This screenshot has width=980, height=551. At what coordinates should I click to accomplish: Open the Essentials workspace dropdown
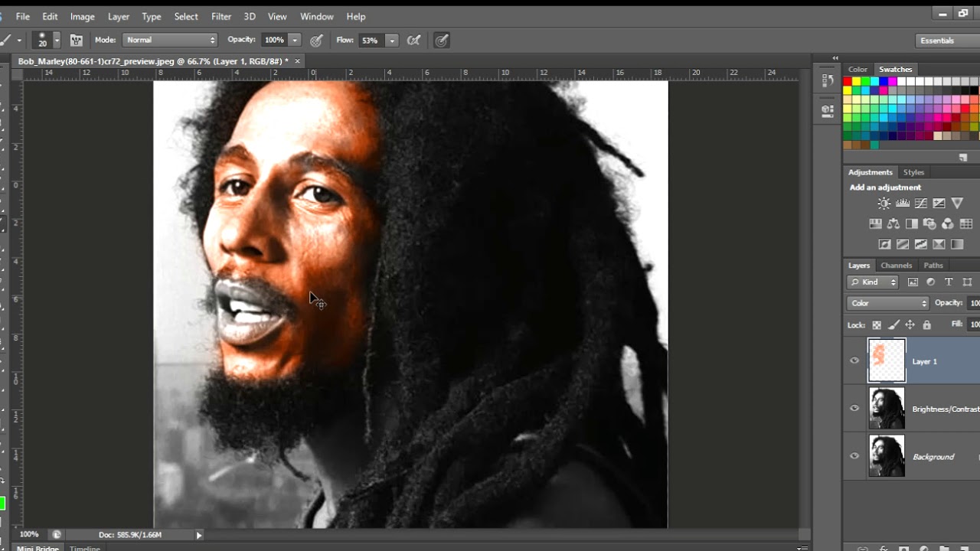(x=947, y=41)
